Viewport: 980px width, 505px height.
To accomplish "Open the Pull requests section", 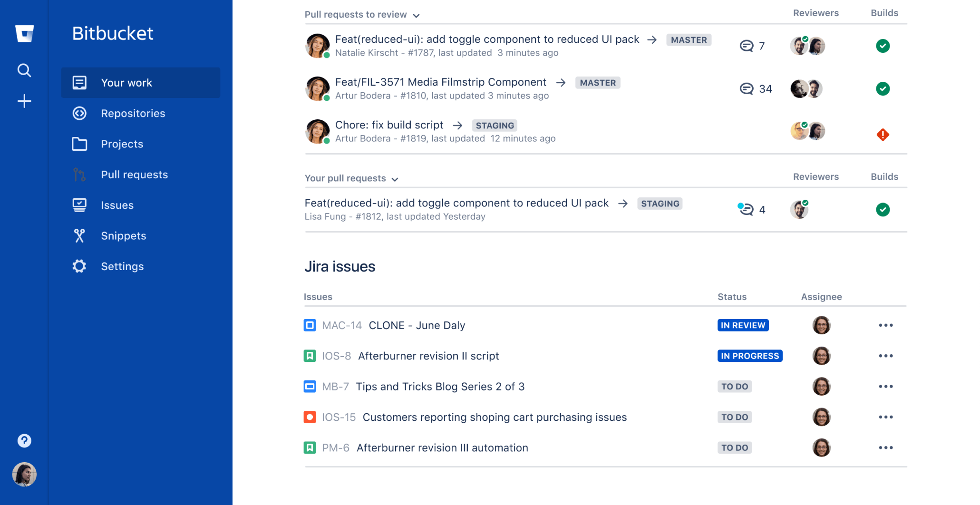I will [135, 175].
